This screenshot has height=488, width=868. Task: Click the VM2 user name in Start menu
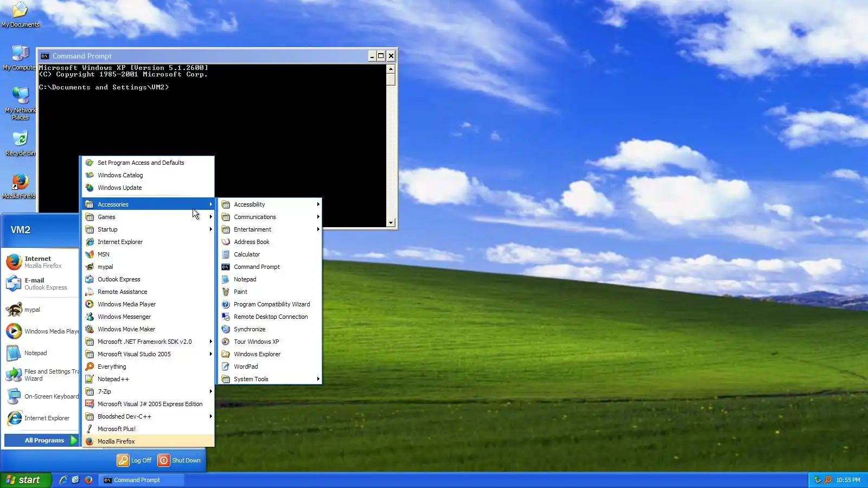[21, 230]
